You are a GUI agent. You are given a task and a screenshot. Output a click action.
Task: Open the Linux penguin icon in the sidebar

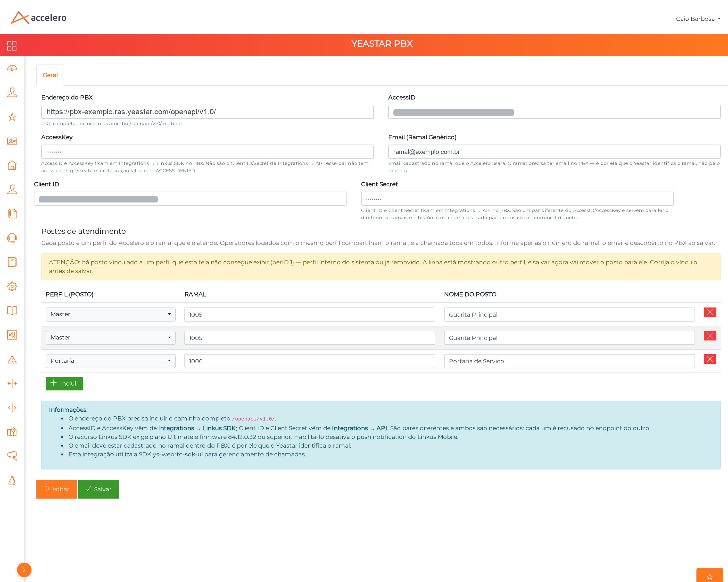[x=12, y=480]
